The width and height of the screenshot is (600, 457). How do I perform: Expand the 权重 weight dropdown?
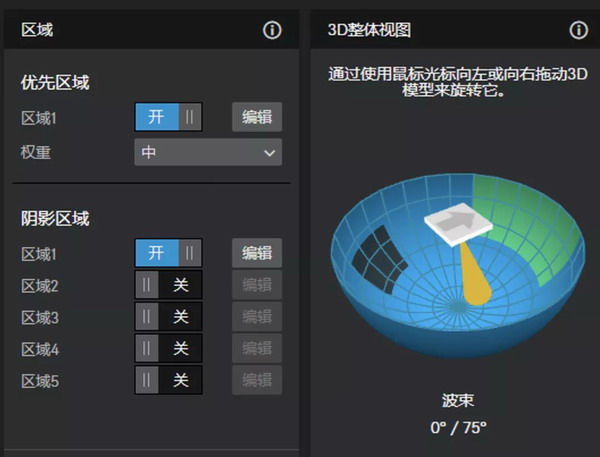208,152
